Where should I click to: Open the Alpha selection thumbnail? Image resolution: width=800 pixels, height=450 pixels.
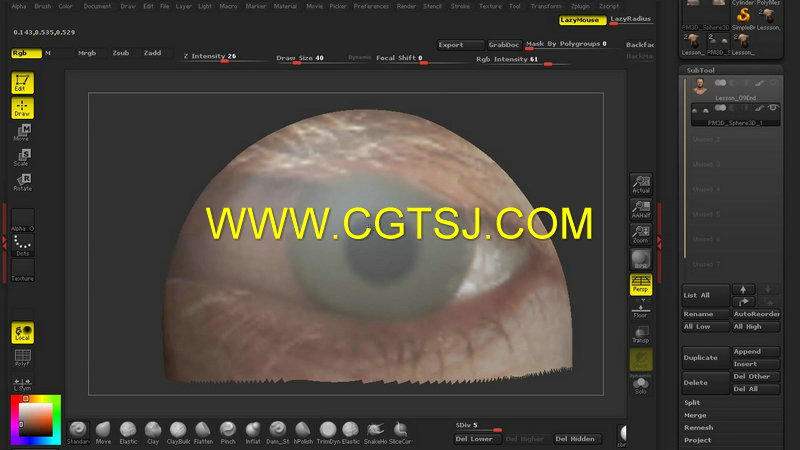tap(22, 220)
